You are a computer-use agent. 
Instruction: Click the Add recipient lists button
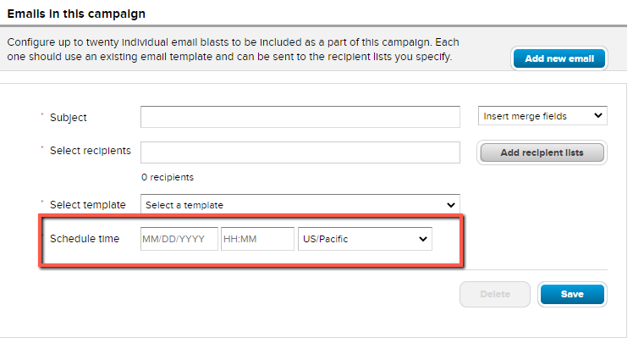pyautogui.click(x=542, y=152)
